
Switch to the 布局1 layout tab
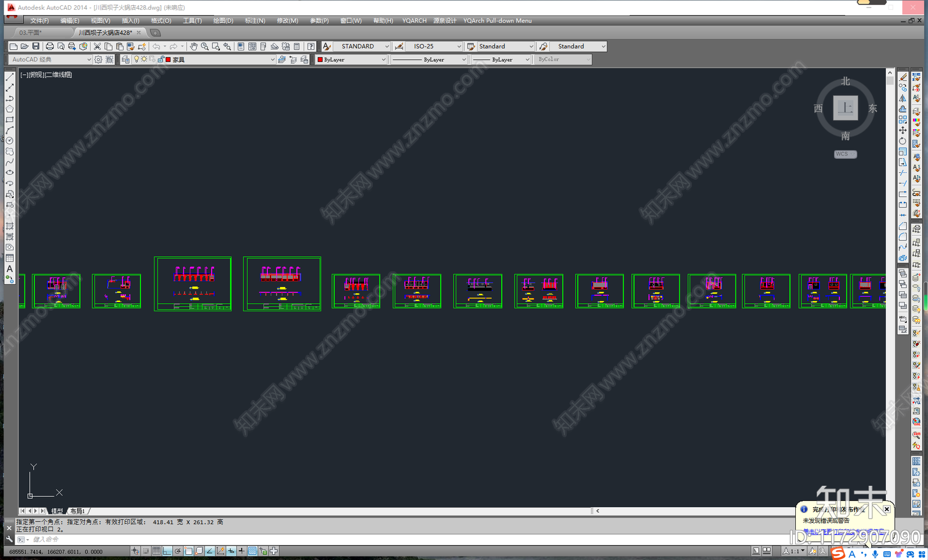[78, 511]
